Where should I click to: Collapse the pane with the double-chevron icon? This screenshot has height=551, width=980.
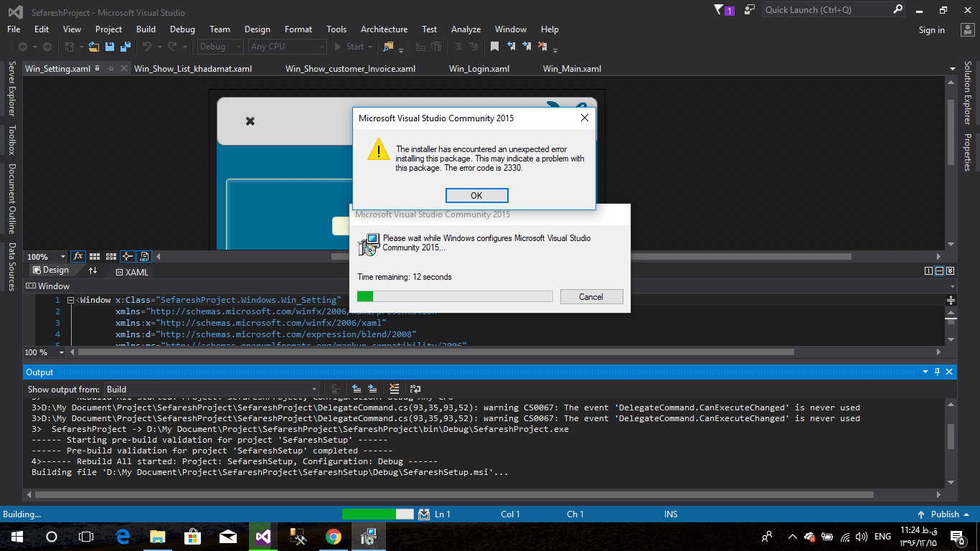point(951,270)
